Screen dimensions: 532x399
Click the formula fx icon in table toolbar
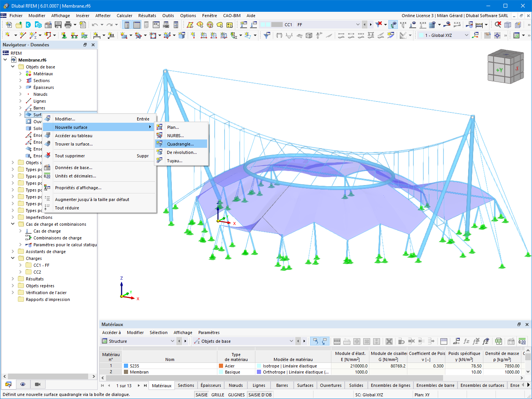[x=466, y=341]
